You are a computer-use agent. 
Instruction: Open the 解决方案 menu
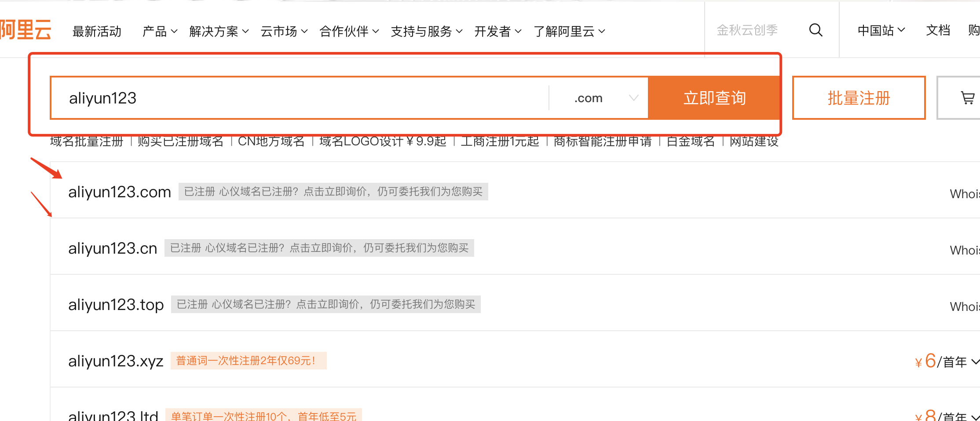(x=219, y=31)
